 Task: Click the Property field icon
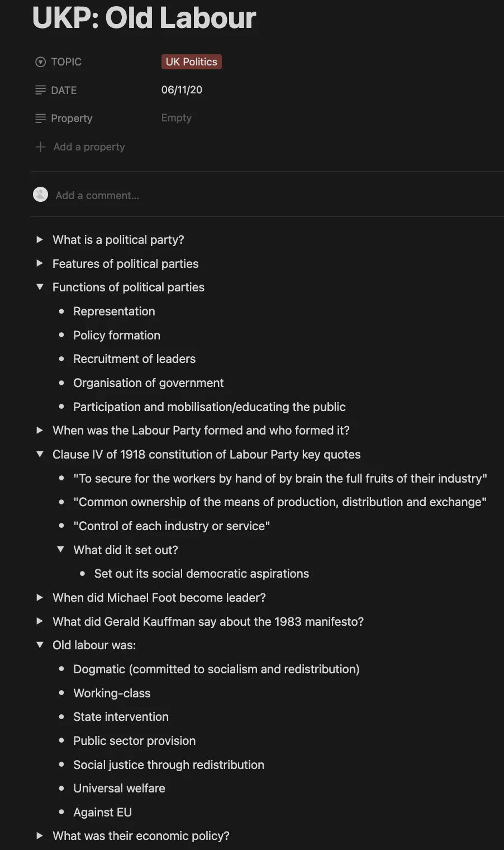(x=40, y=118)
